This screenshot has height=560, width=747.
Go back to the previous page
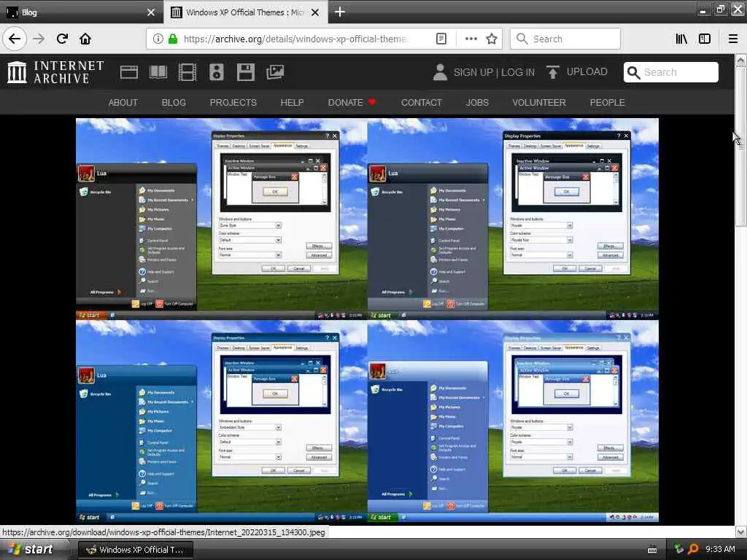click(15, 39)
